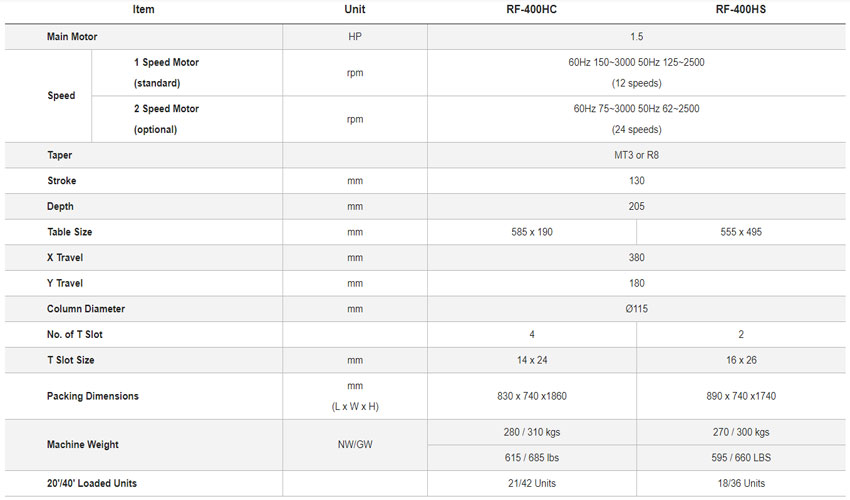Click the 2 Speed Motor (optional) label

(166, 118)
